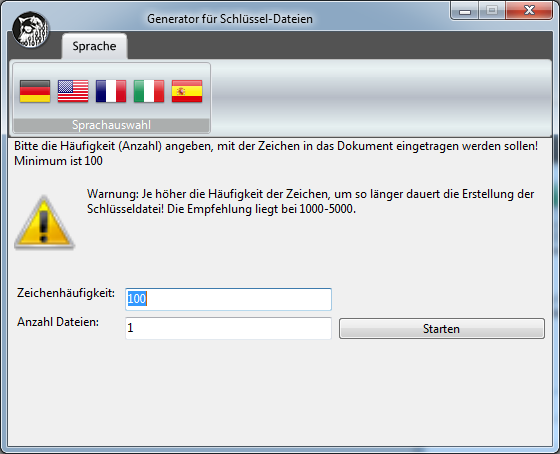This screenshot has width=560, height=454.
Task: Focus the Anzahl Dateien input field
Action: [228, 328]
